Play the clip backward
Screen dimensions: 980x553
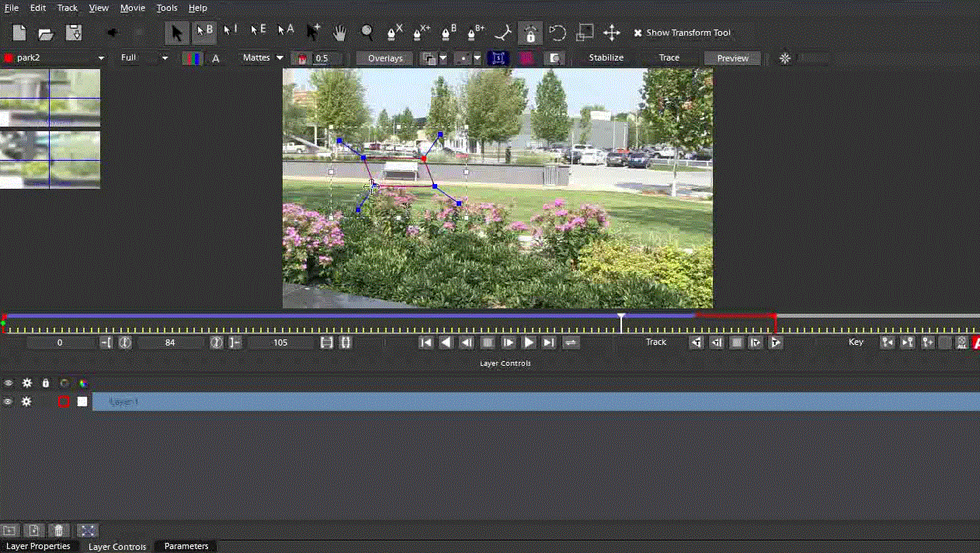tap(446, 343)
